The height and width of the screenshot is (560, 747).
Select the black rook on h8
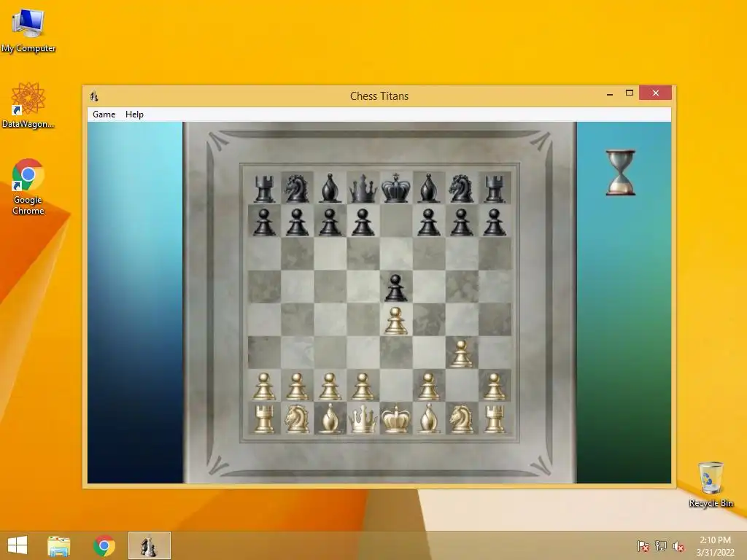495,189
